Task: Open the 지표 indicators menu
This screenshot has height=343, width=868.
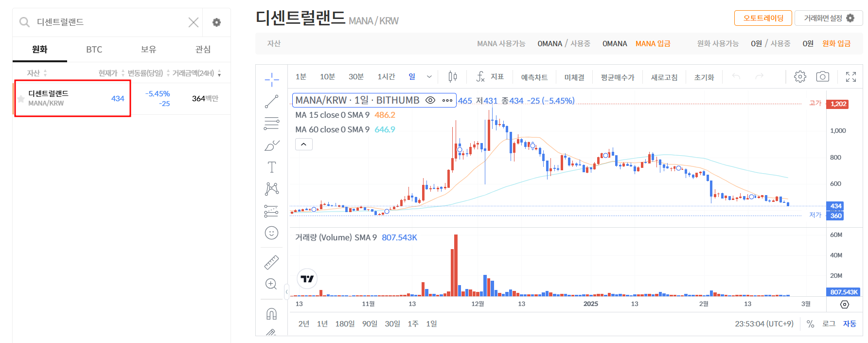Action: pyautogui.click(x=497, y=77)
